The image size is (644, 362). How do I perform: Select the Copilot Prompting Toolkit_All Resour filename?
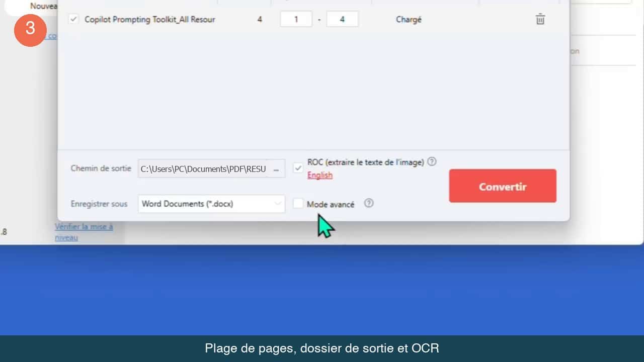click(150, 20)
